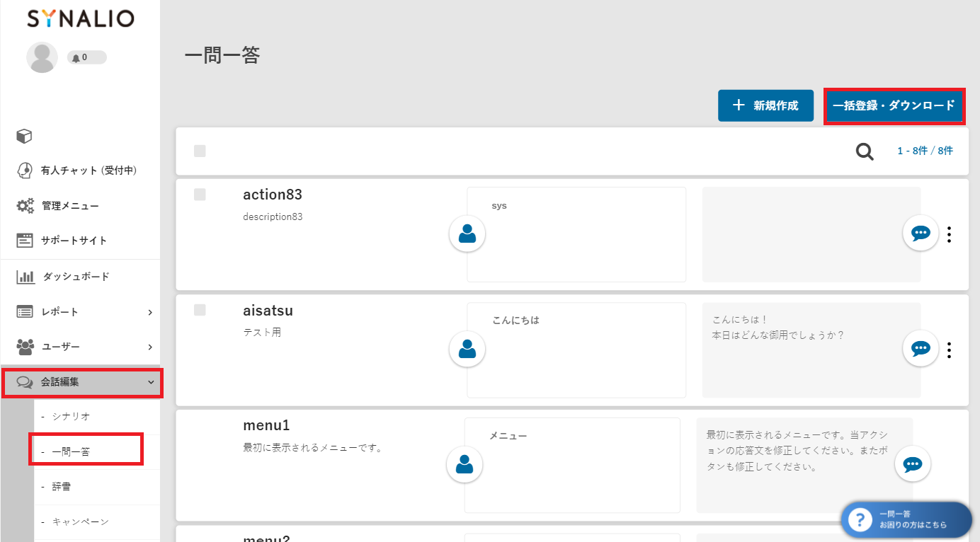This screenshot has height=542, width=980.
Task: Toggle the select-all checkbox in header
Action: click(200, 151)
